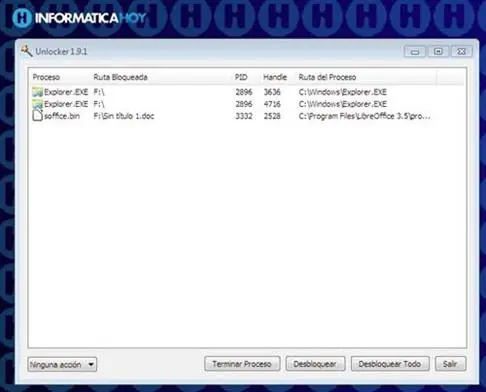
Task: Click the locked path 'F:\Sin título 1.doc'
Action: (x=124, y=116)
